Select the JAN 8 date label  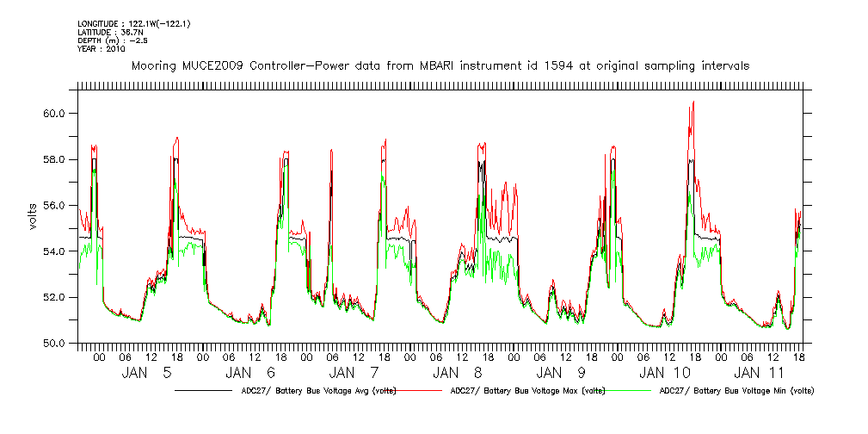pyautogui.click(x=457, y=373)
